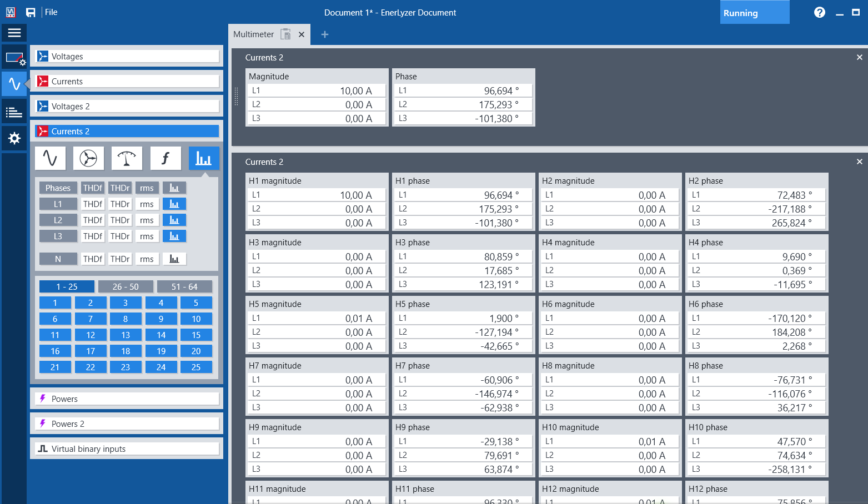Toggle rms for phase L3
The height and width of the screenshot is (504, 868).
point(147,236)
